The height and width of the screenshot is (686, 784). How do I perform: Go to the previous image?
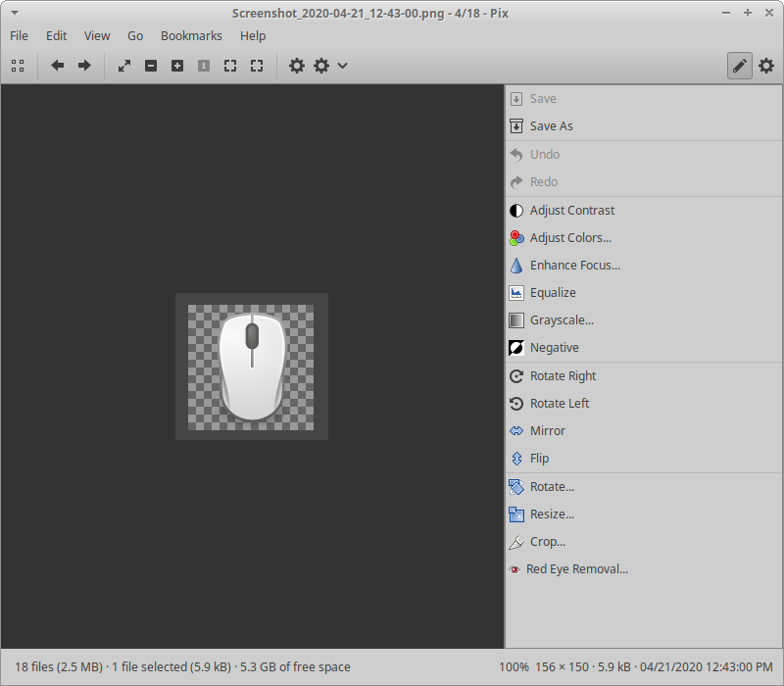point(57,66)
